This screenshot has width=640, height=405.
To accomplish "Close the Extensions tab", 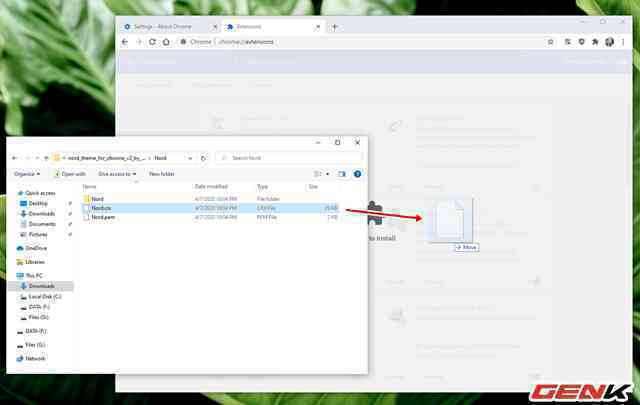I will click(318, 27).
